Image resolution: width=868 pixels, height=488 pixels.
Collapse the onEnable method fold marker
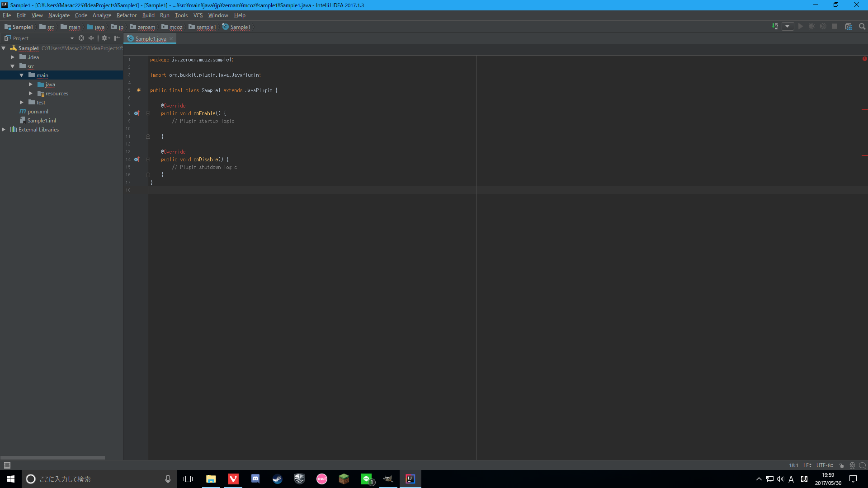tap(148, 113)
